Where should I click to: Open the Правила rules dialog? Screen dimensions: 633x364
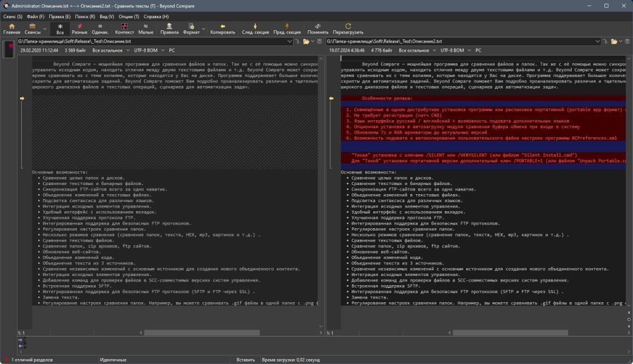point(169,29)
